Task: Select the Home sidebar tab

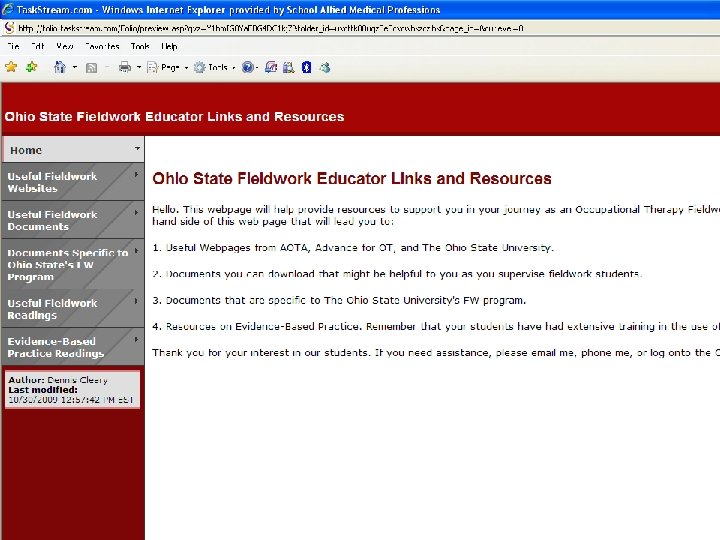Action: [x=73, y=150]
